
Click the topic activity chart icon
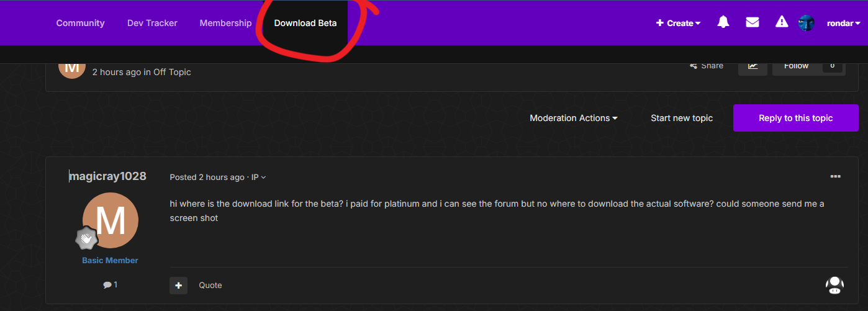[753, 65]
